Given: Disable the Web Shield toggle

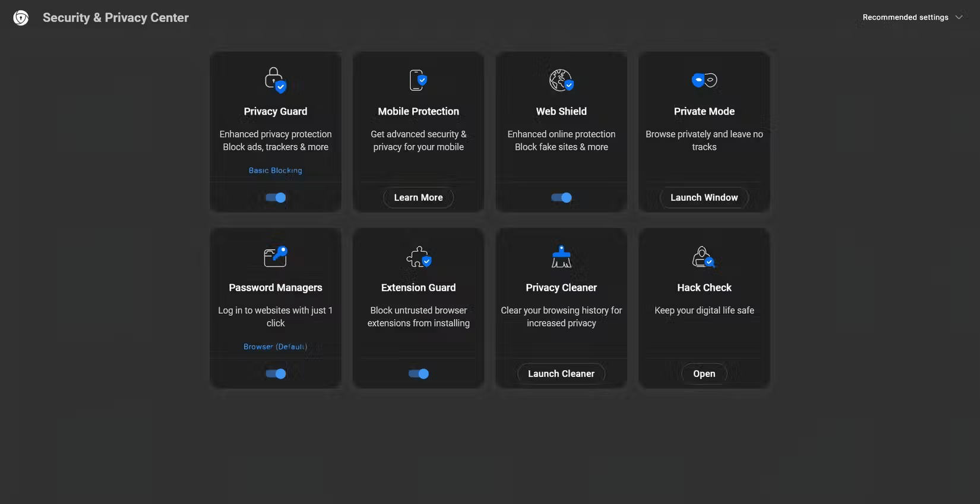Looking at the screenshot, I should (x=561, y=197).
